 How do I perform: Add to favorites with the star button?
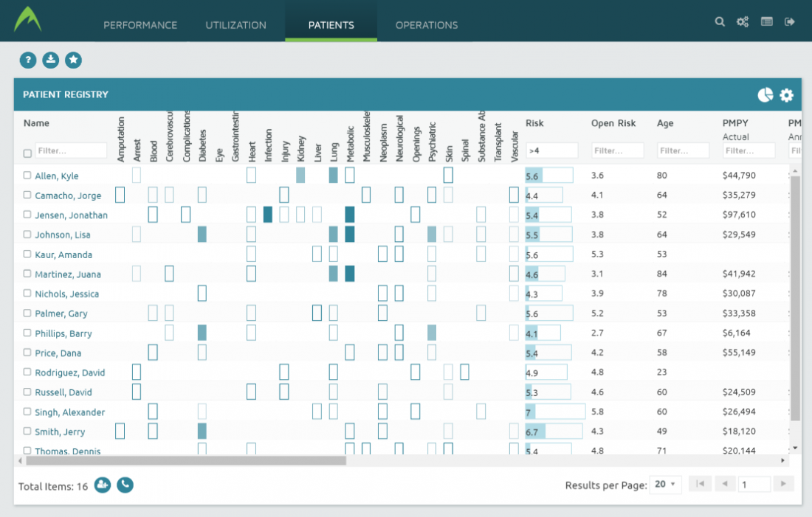[x=74, y=60]
